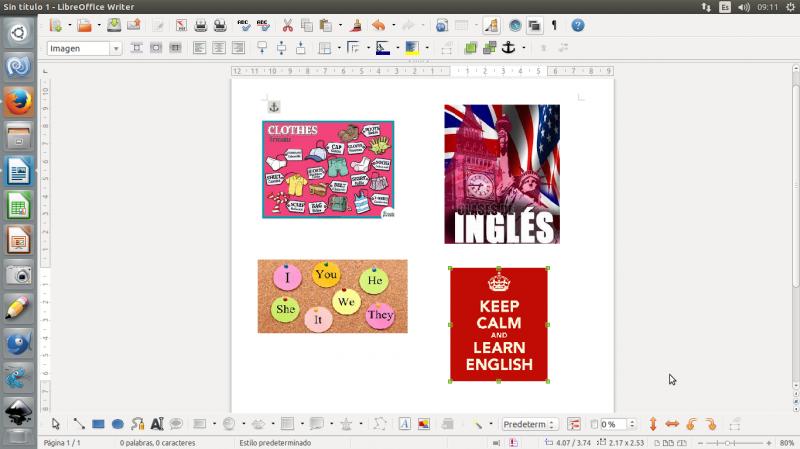Open the Imagen style combo box
This screenshot has width=800, height=449.
(x=84, y=48)
